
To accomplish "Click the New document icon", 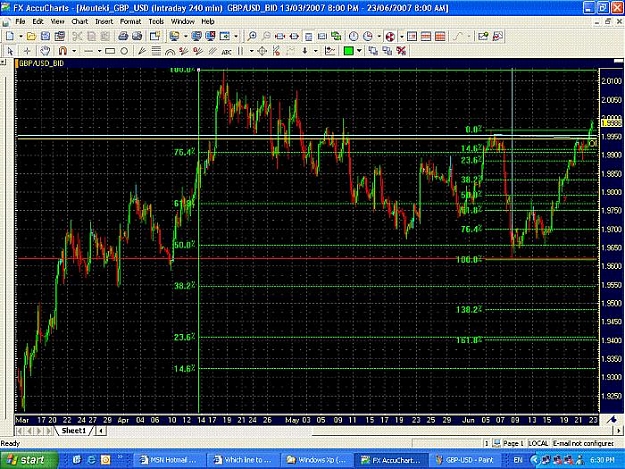I will pyautogui.click(x=10, y=36).
